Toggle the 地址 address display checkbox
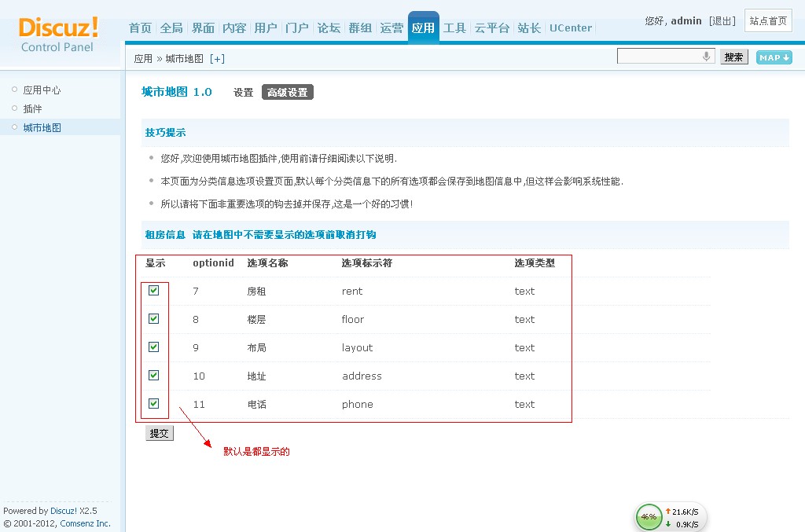This screenshot has width=805, height=532. [x=154, y=376]
